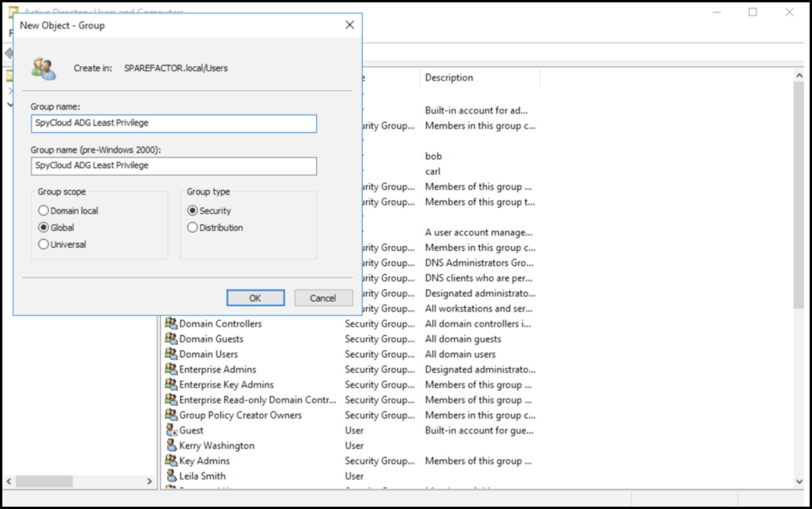This screenshot has width=812, height=509.
Task: Select Security group type
Action: [192, 211]
